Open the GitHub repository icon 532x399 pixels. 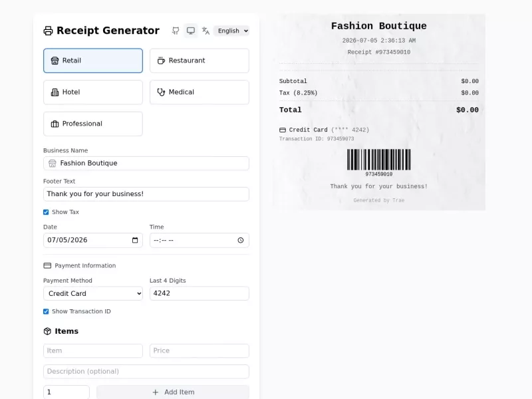pyautogui.click(x=176, y=31)
